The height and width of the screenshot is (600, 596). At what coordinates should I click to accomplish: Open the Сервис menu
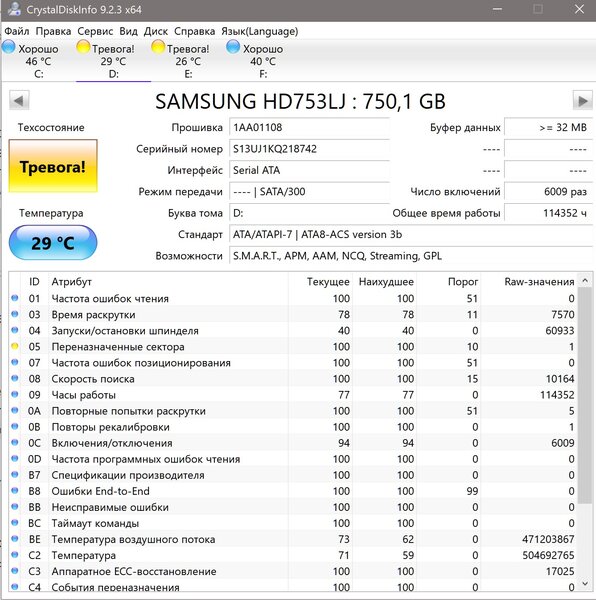(95, 31)
